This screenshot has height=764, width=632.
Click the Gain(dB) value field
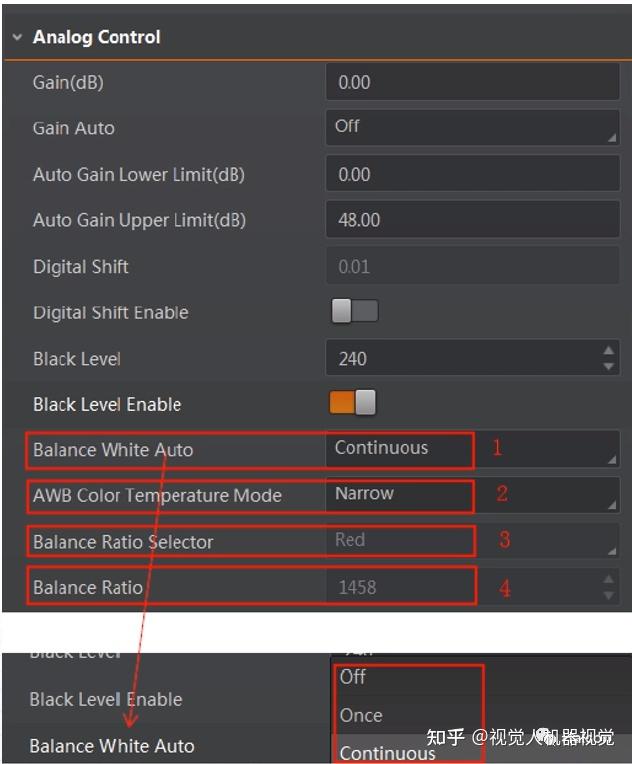tap(472, 83)
